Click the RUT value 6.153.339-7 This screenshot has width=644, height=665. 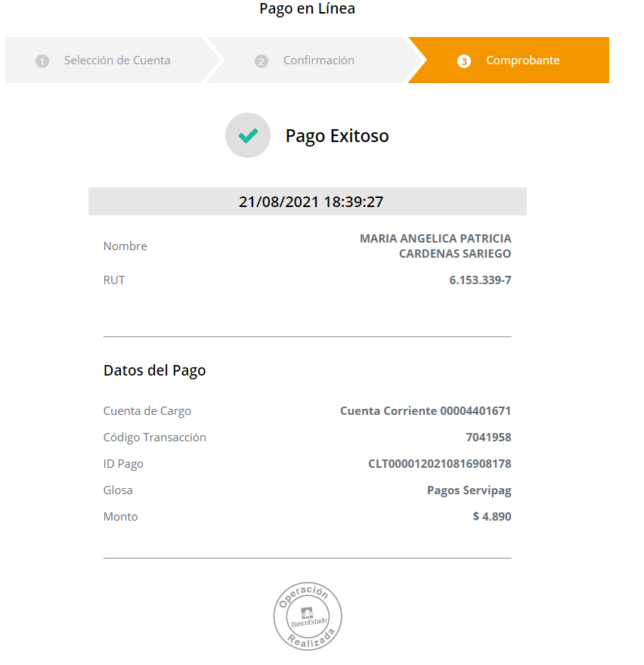click(480, 280)
